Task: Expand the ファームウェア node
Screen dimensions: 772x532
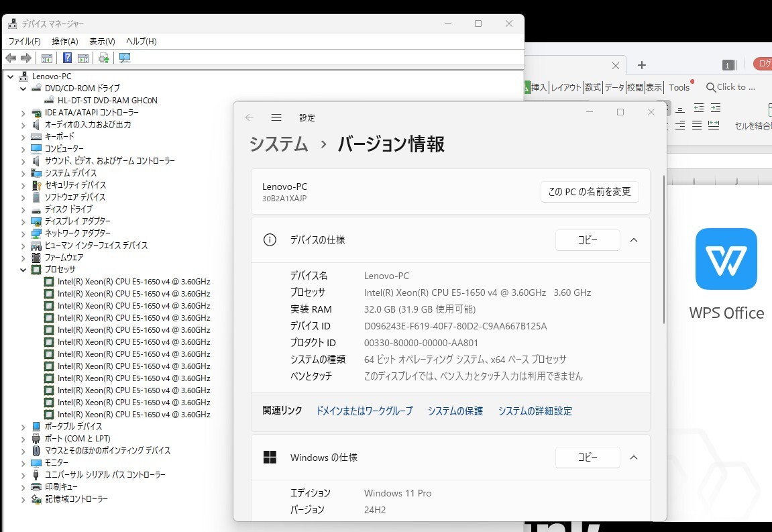Action: [x=23, y=258]
